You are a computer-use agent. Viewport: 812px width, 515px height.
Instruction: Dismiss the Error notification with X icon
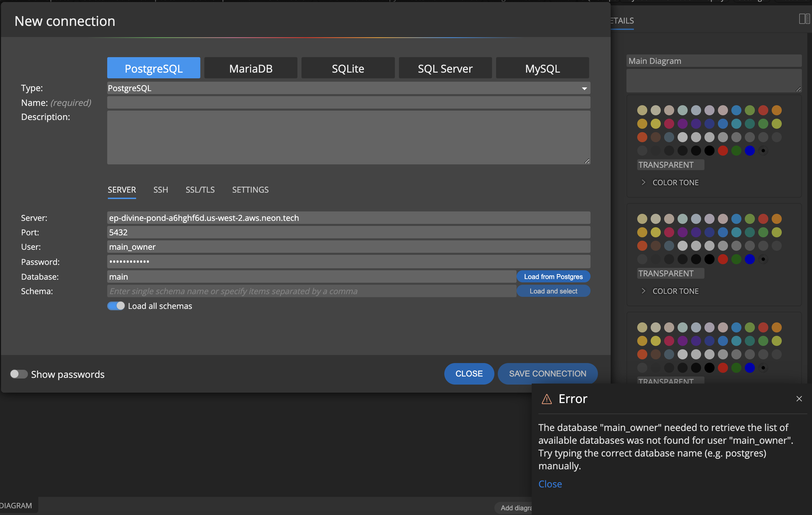(x=799, y=398)
